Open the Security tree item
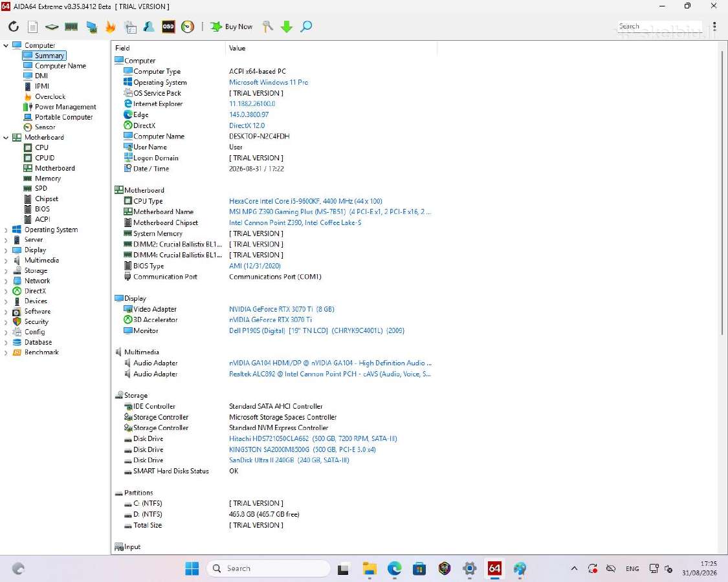Screen dimensions: 728x582 [30, 321]
